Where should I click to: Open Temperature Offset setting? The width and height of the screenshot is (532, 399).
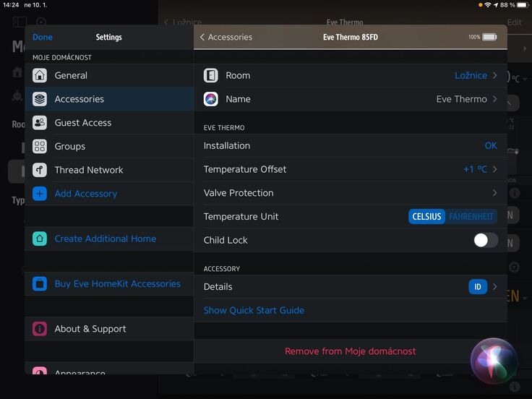[x=350, y=169]
